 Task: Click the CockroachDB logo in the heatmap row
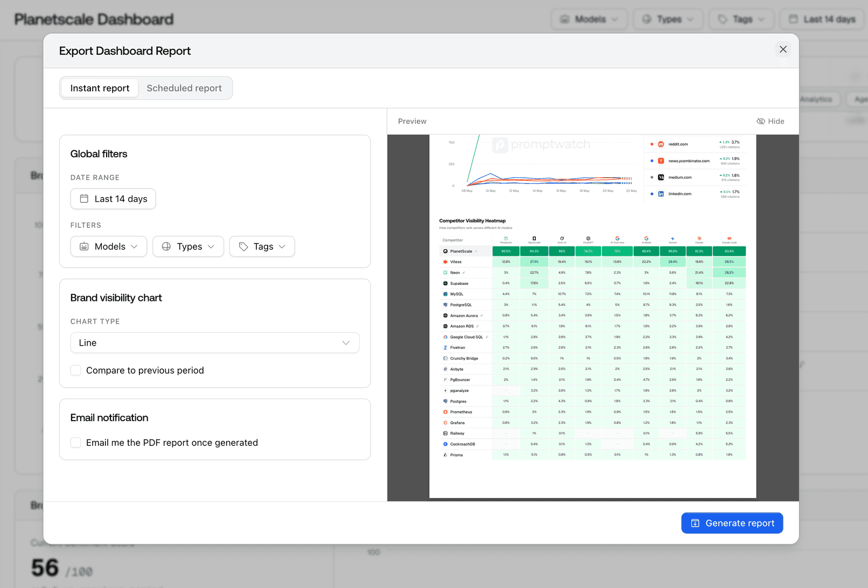point(445,444)
